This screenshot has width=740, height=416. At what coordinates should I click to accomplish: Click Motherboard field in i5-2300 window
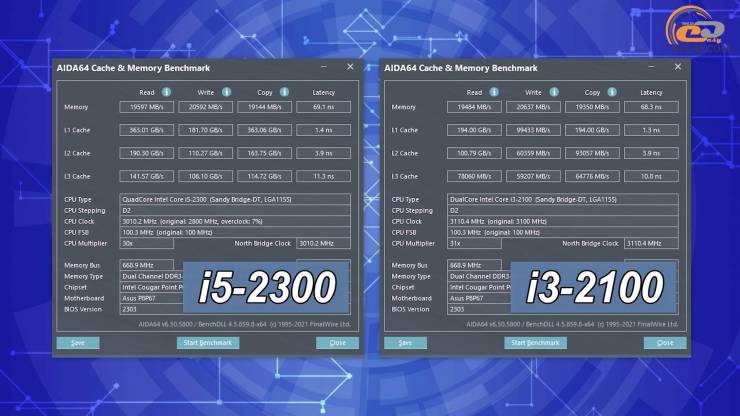(x=151, y=298)
